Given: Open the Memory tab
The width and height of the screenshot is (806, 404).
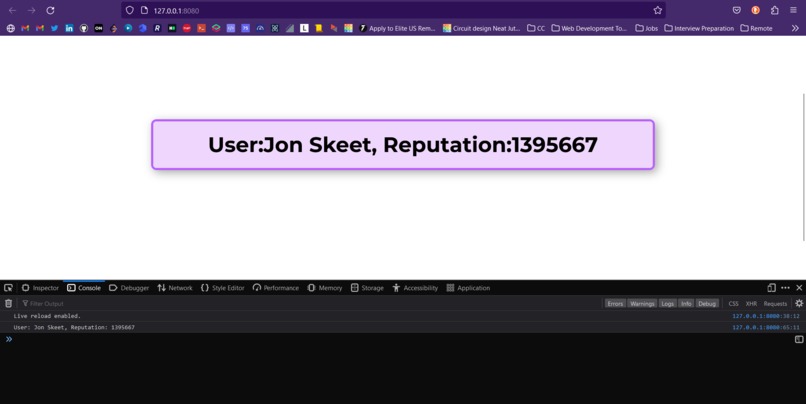Looking at the screenshot, I should point(325,288).
